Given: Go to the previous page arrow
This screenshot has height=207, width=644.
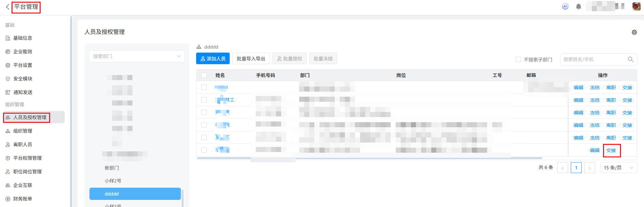Looking at the screenshot, I should click(x=562, y=168).
